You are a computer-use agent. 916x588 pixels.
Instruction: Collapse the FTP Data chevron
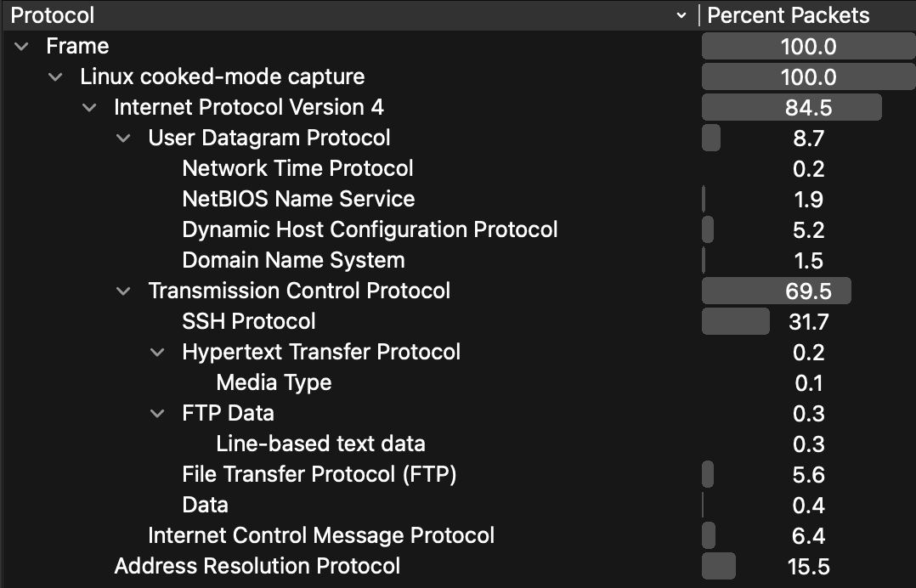pos(157,414)
